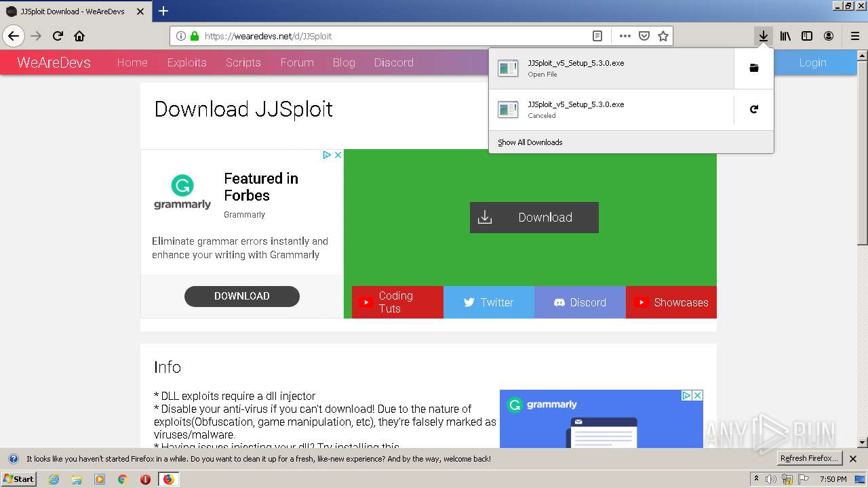Open the Scripts nav item
868x488 pixels.
(x=243, y=62)
